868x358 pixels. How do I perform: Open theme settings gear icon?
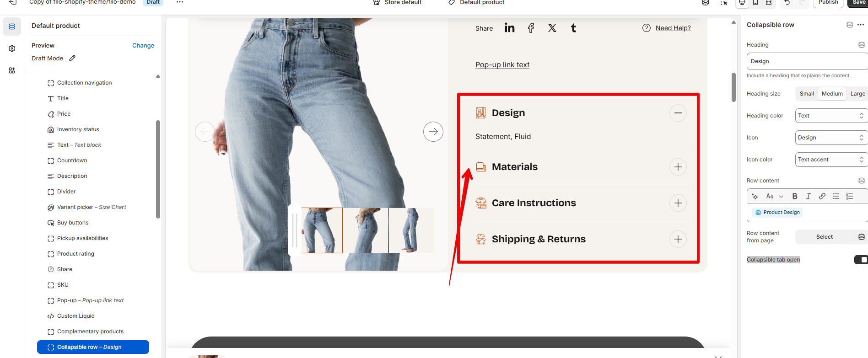12,48
